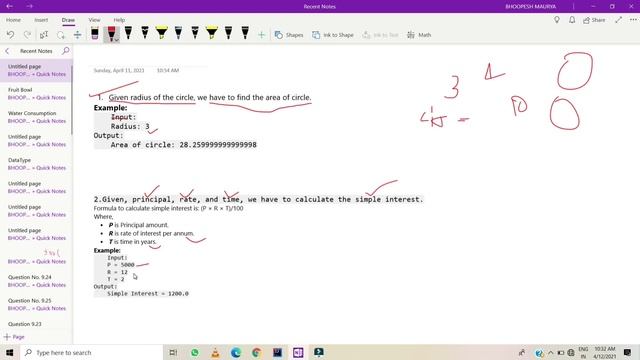
Task: Open the Help tab
Action: [119, 20]
